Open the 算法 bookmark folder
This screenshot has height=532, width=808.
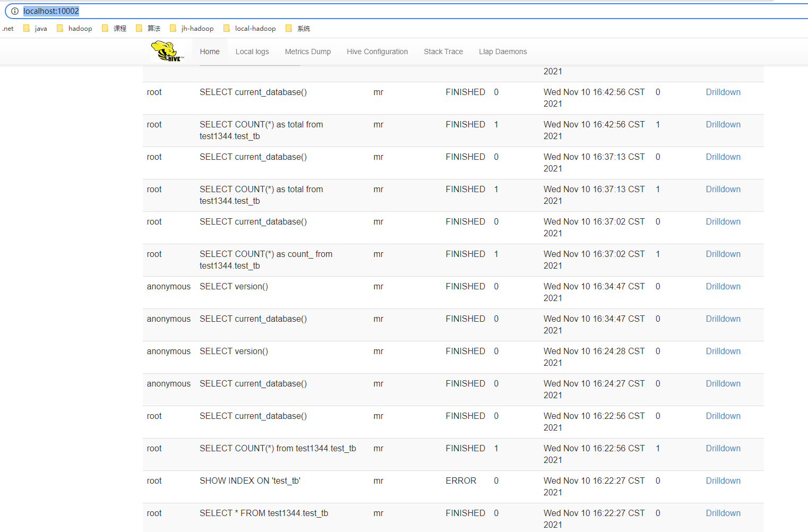(148, 29)
